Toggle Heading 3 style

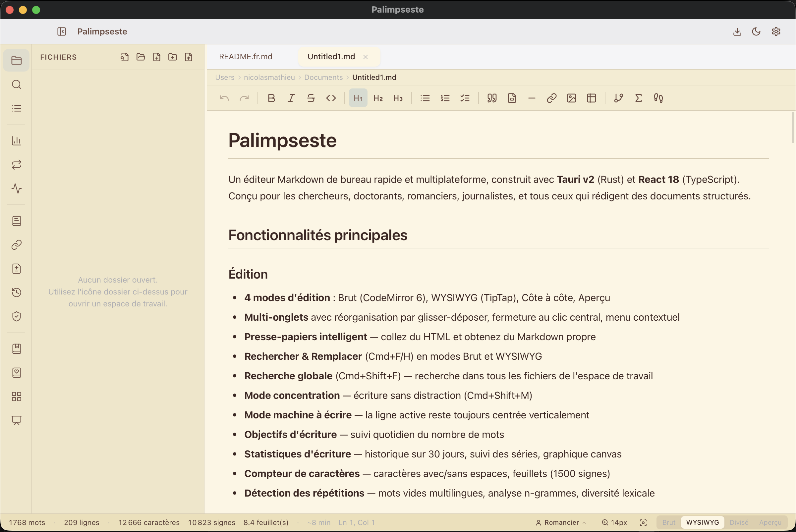[x=398, y=98]
